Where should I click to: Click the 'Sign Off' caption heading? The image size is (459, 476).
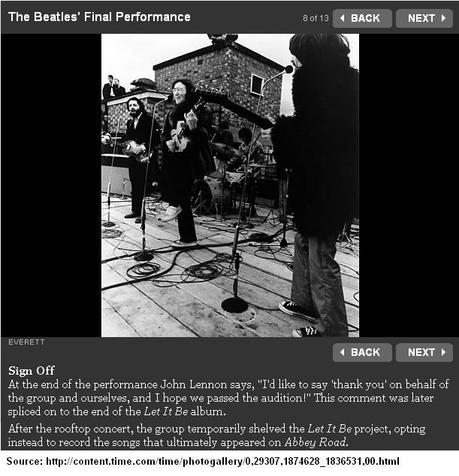tap(32, 370)
